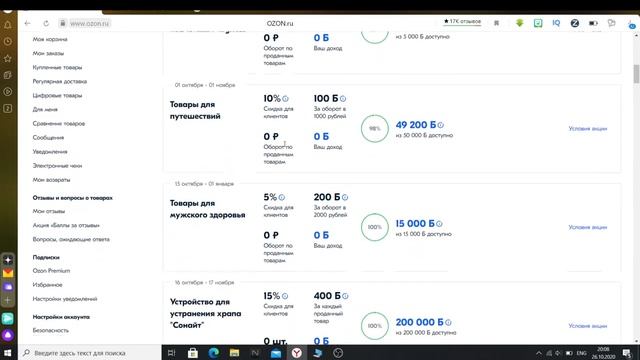Open Купленные товары in sidebar
The image size is (640, 360).
[57, 67]
